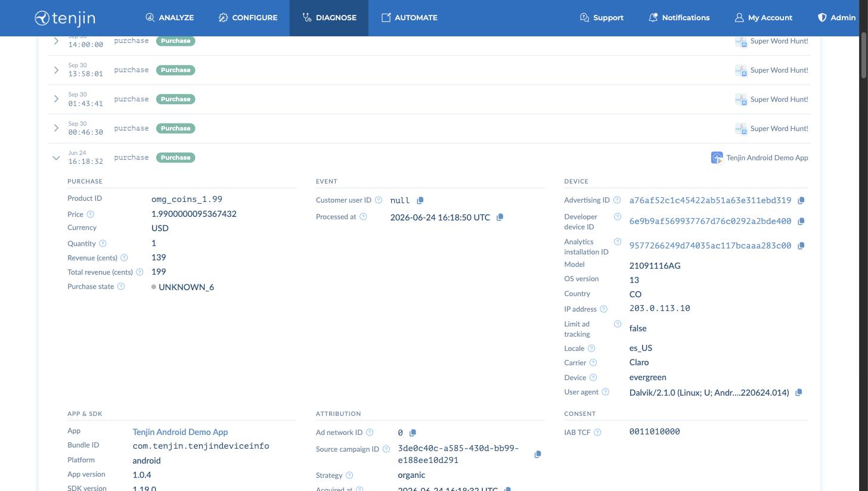Click Super Word Hunt! app icon in 00:46:30 row

tap(741, 129)
